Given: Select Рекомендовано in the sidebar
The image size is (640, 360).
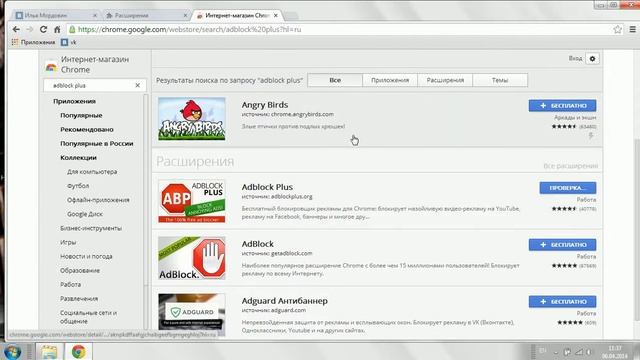Looking at the screenshot, I should coord(87,129).
